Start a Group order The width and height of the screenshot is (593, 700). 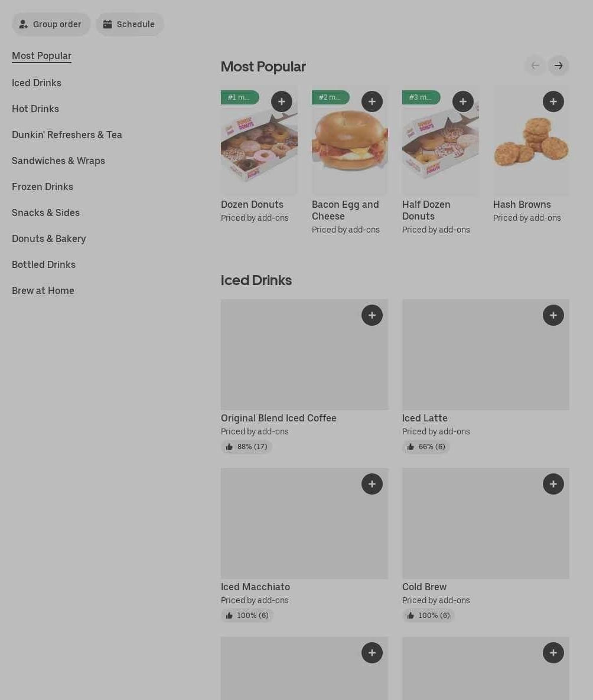point(51,24)
